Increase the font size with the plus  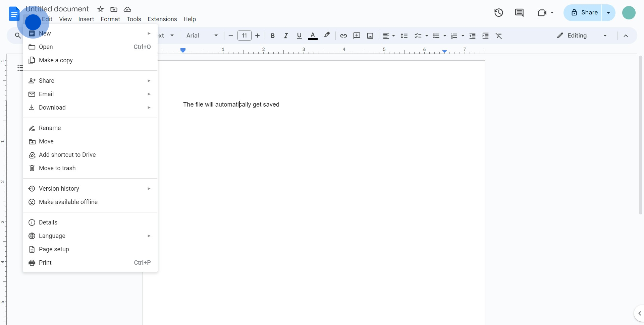pyautogui.click(x=258, y=36)
